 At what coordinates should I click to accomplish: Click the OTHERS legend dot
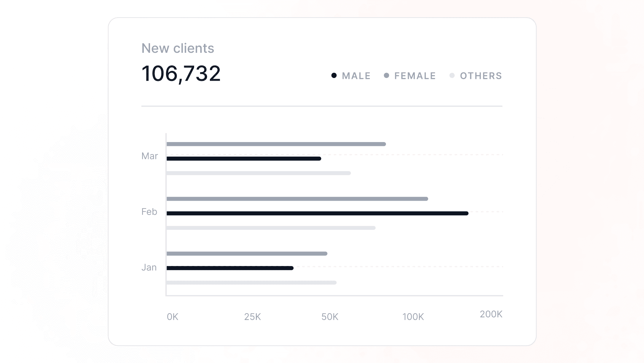click(452, 76)
